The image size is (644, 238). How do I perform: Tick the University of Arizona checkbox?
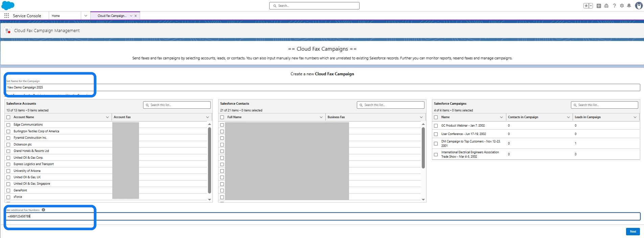8,171
